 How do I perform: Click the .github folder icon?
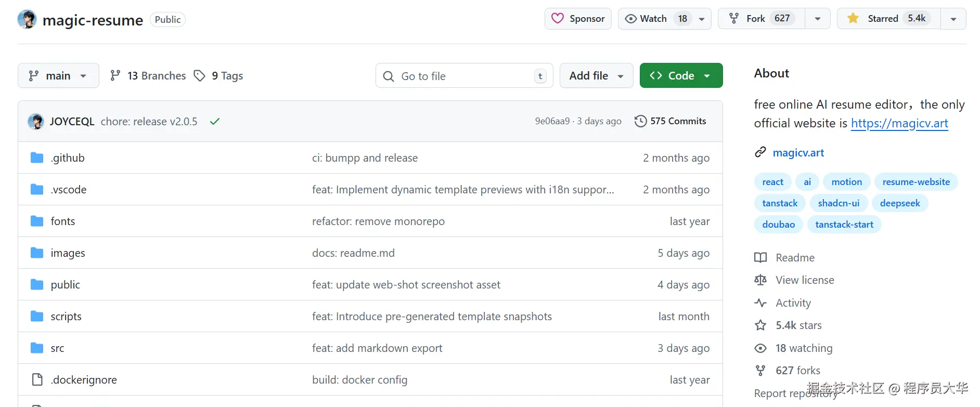coord(37,158)
